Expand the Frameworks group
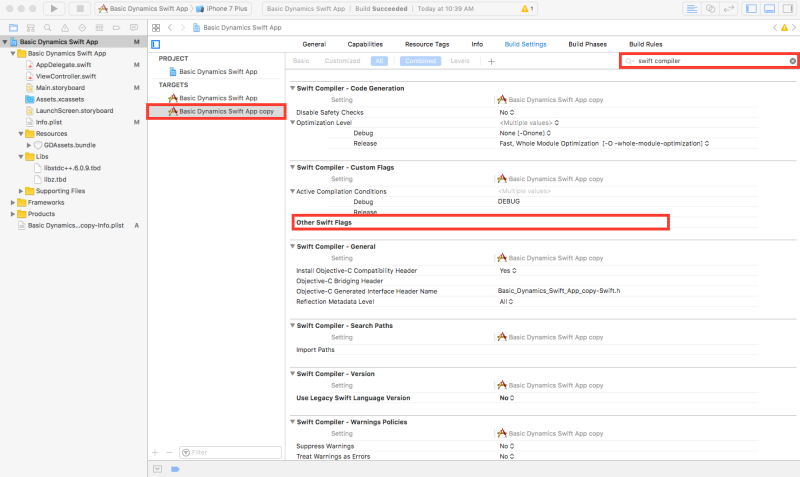Screen dimensions: 800x477 (13, 203)
